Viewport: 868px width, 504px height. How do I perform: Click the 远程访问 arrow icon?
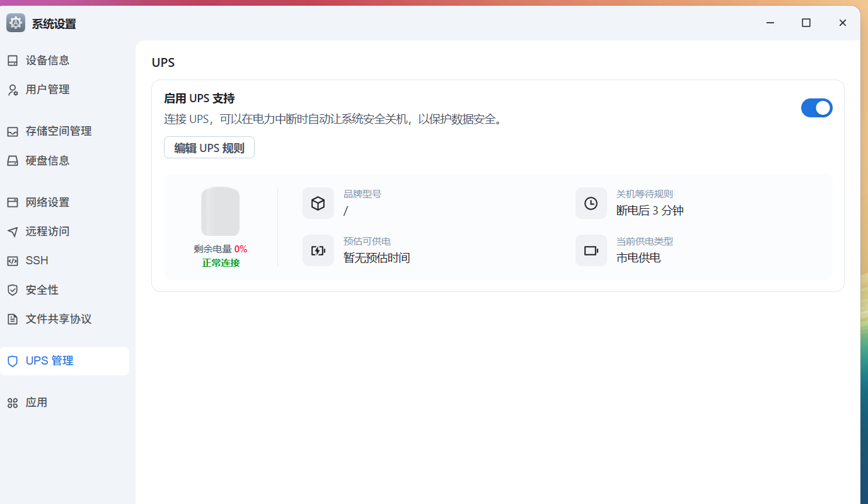tap(13, 231)
